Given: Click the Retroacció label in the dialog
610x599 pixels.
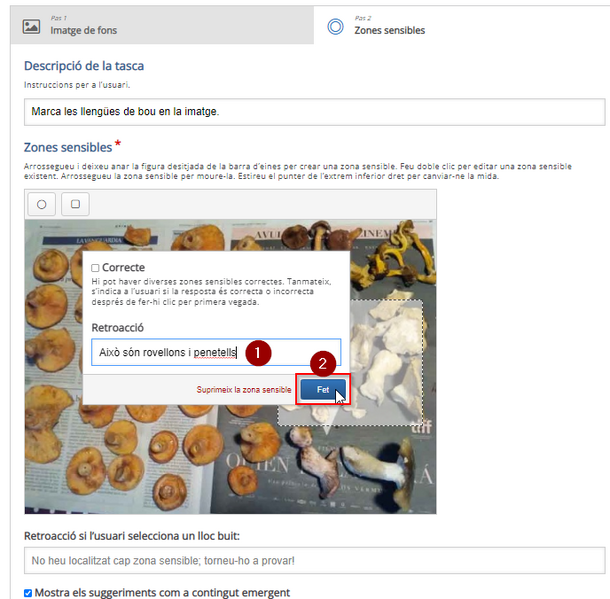Looking at the screenshot, I should click(117, 328).
